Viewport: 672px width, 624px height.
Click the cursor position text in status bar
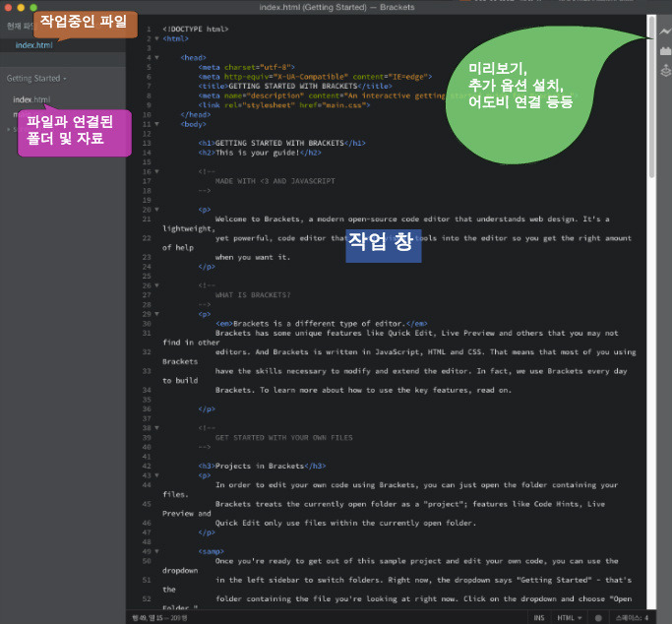(x=159, y=617)
